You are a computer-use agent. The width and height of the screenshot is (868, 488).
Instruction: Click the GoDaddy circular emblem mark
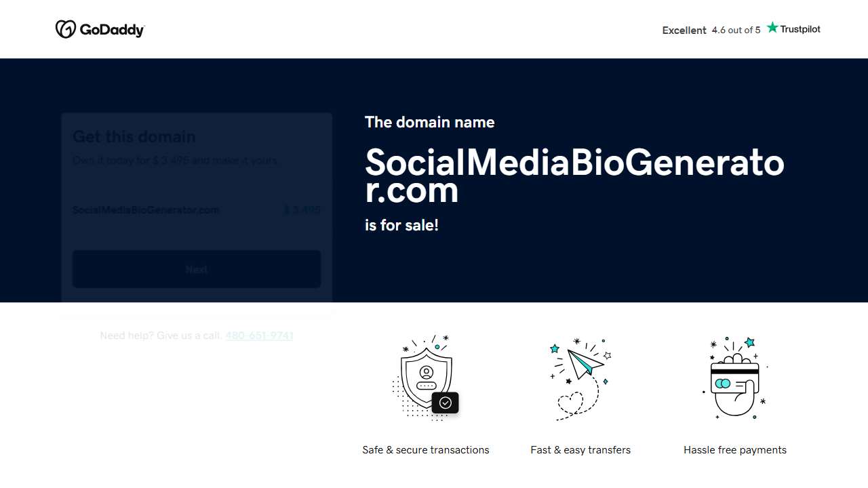tap(66, 29)
